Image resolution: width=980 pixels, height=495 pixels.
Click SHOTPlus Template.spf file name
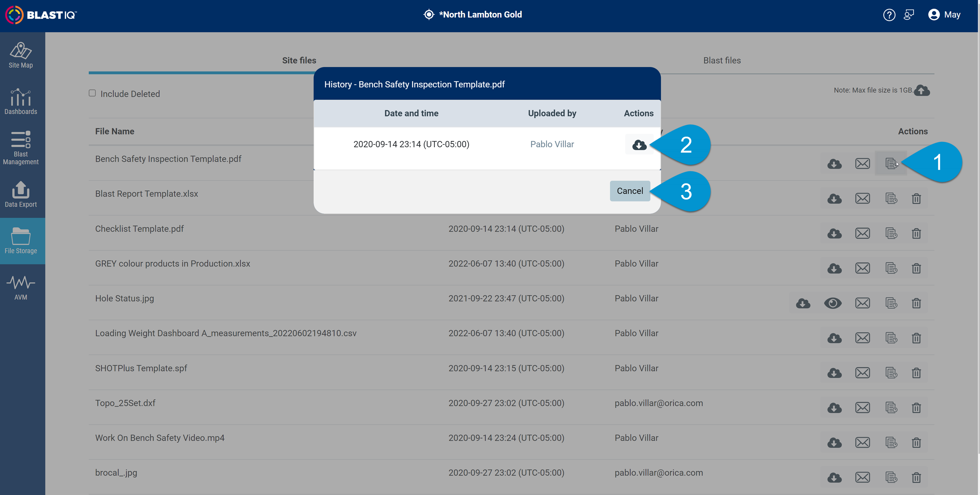(x=141, y=368)
